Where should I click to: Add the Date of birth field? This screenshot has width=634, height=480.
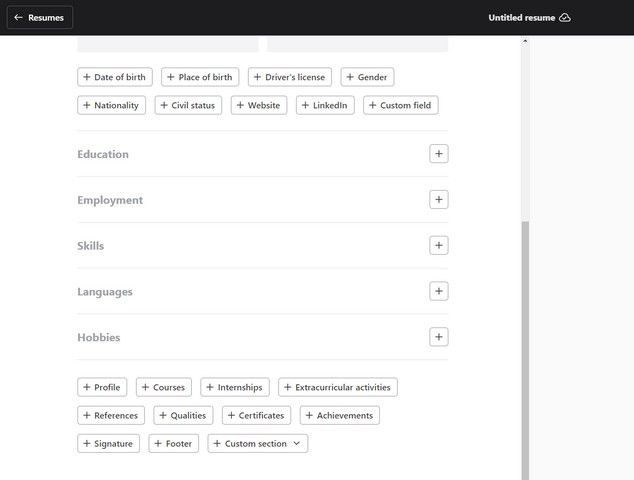(x=115, y=77)
